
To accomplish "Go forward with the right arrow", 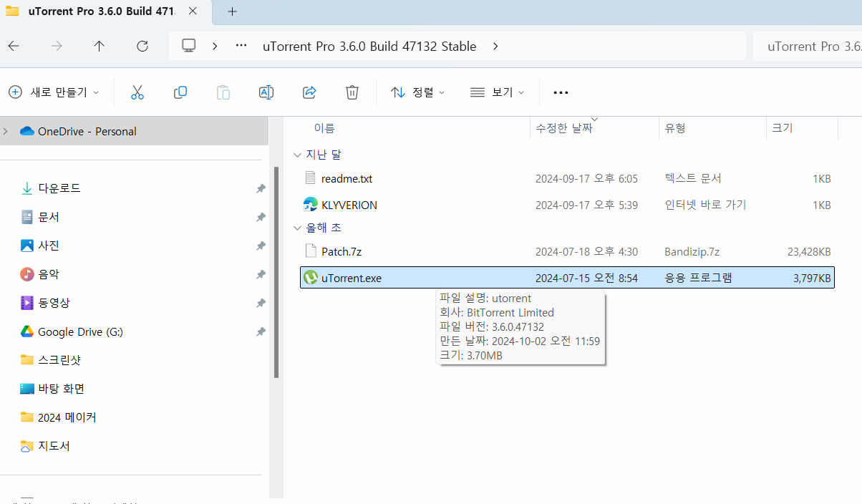I will [57, 46].
